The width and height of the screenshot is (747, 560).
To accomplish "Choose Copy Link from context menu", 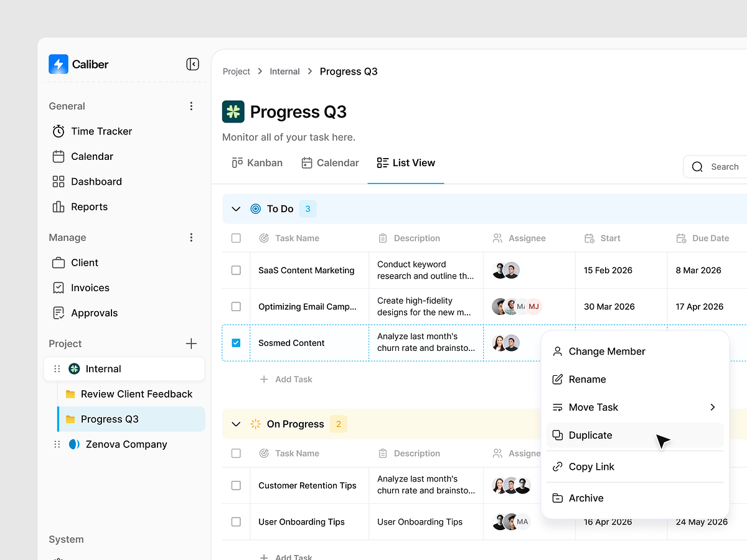I will pyautogui.click(x=635, y=467).
